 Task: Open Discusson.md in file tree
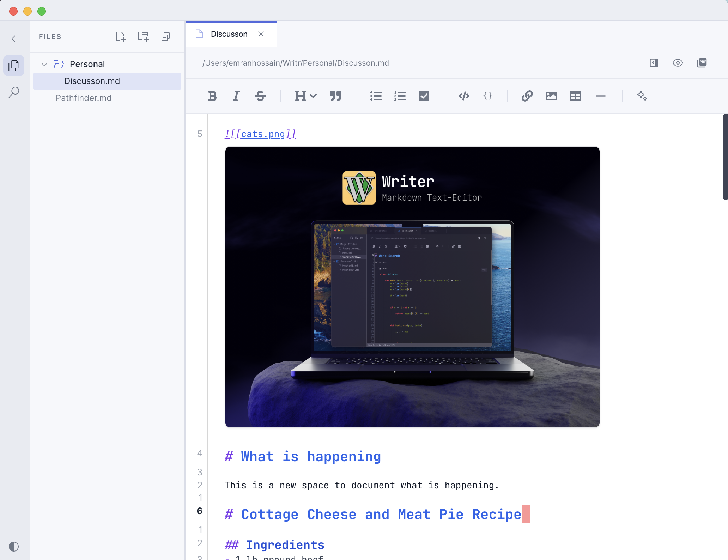tap(107, 81)
